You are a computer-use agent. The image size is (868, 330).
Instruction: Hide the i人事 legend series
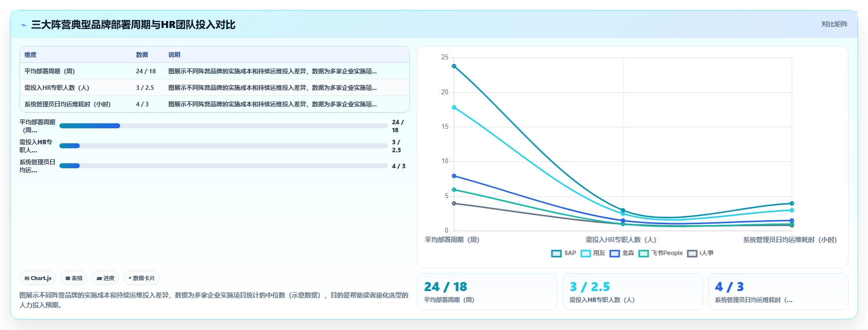pyautogui.click(x=700, y=253)
